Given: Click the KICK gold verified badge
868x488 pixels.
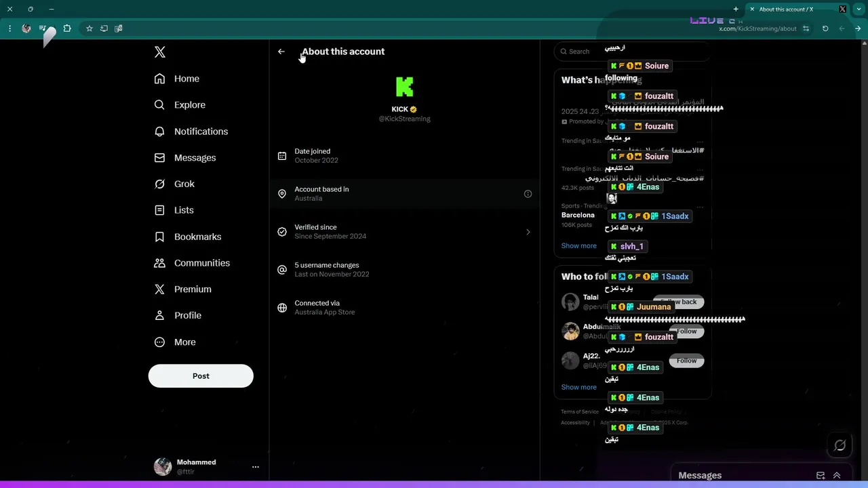Looking at the screenshot, I should coord(414,109).
